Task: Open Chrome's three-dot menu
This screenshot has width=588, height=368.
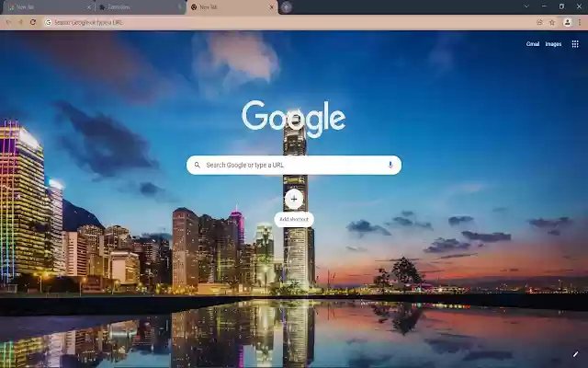Action: pos(580,22)
